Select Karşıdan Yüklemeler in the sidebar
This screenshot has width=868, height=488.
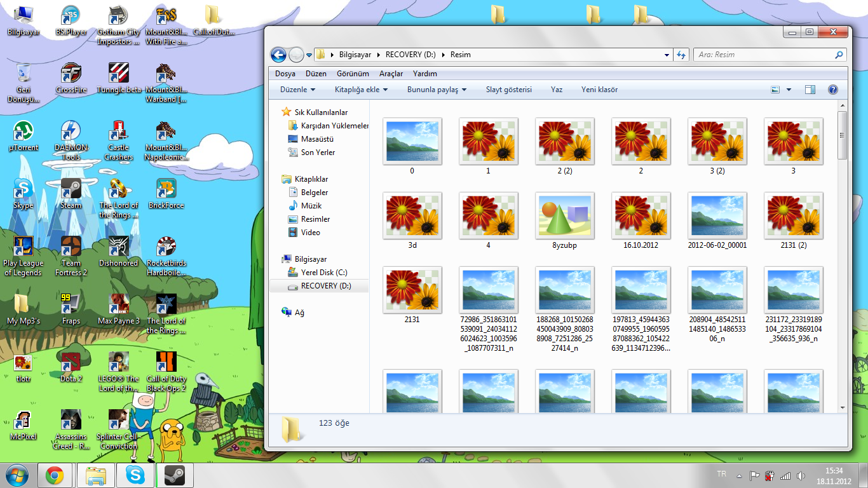[x=328, y=126]
